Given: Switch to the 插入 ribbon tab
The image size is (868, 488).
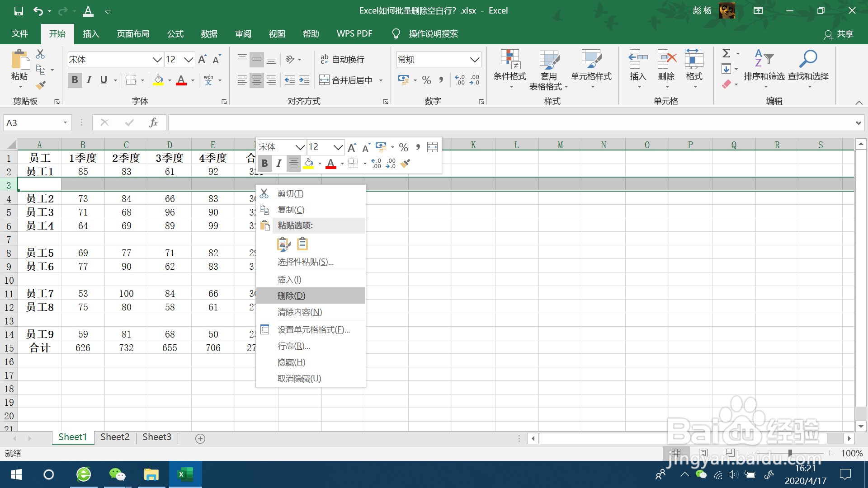Looking at the screenshot, I should coord(91,34).
